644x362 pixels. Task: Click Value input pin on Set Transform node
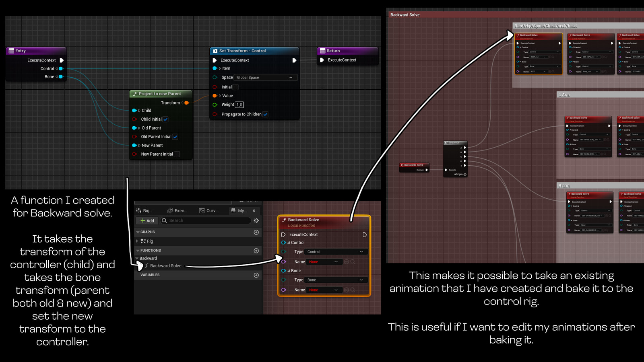tap(215, 96)
